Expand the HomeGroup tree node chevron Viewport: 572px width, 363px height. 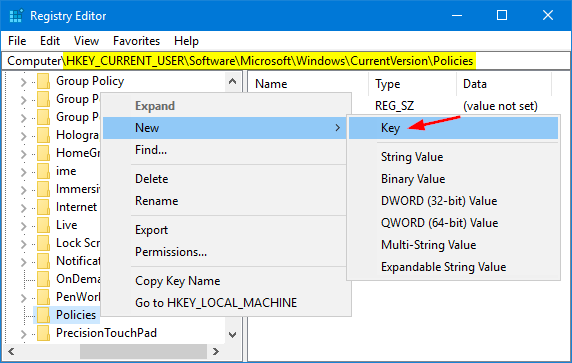tap(23, 154)
